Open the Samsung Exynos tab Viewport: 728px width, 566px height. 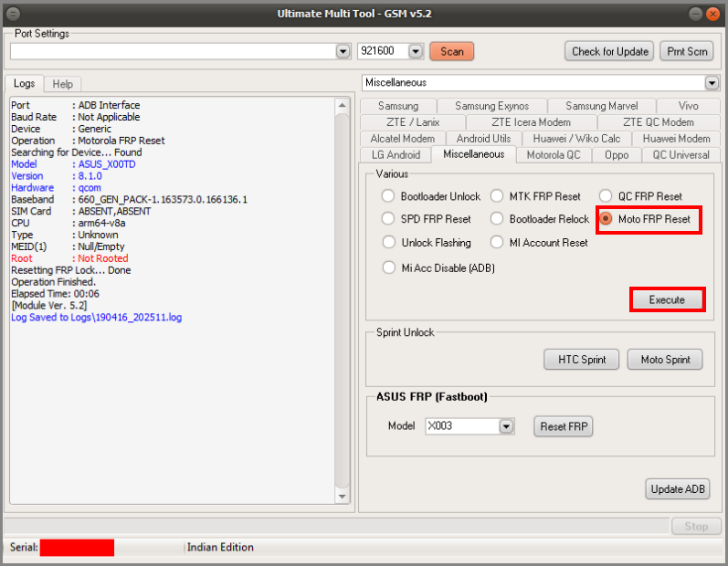(x=491, y=106)
